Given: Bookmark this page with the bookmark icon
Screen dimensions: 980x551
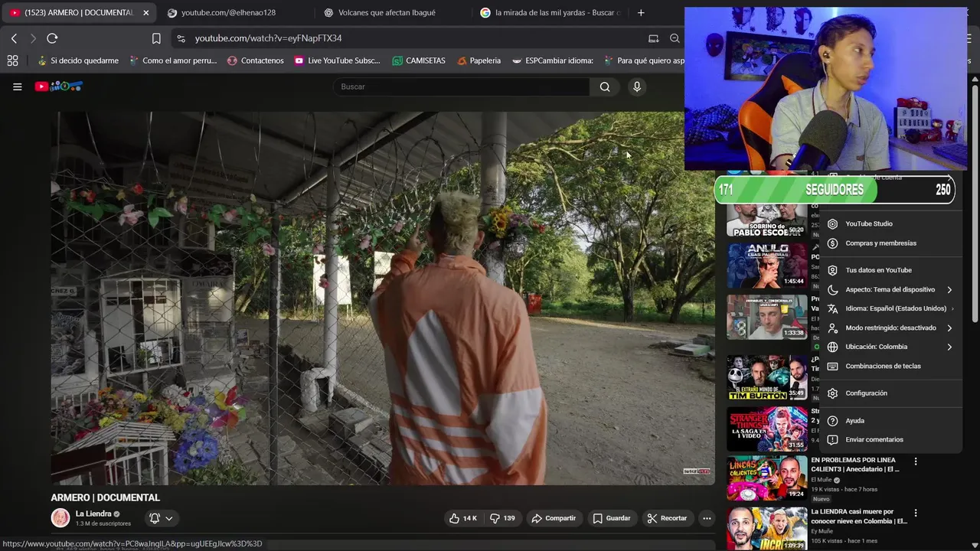Looking at the screenshot, I should pyautogui.click(x=156, y=38).
